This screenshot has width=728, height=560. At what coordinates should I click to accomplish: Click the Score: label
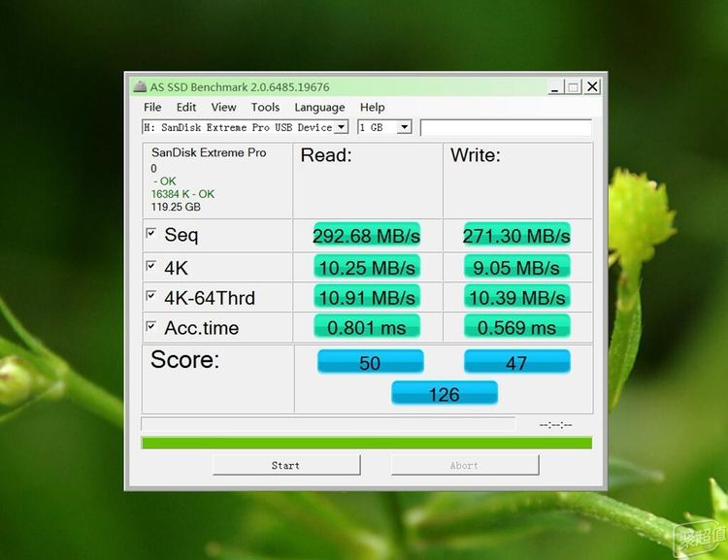click(184, 359)
